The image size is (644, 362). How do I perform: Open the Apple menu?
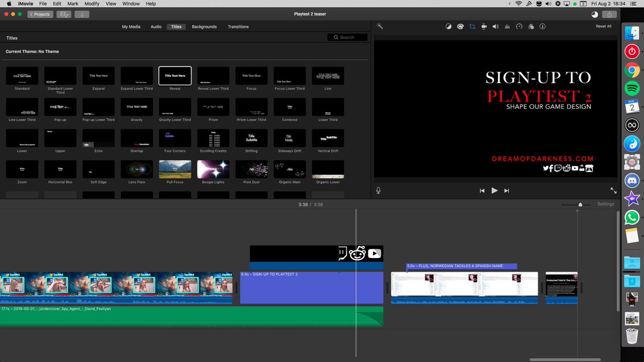[x=9, y=4]
